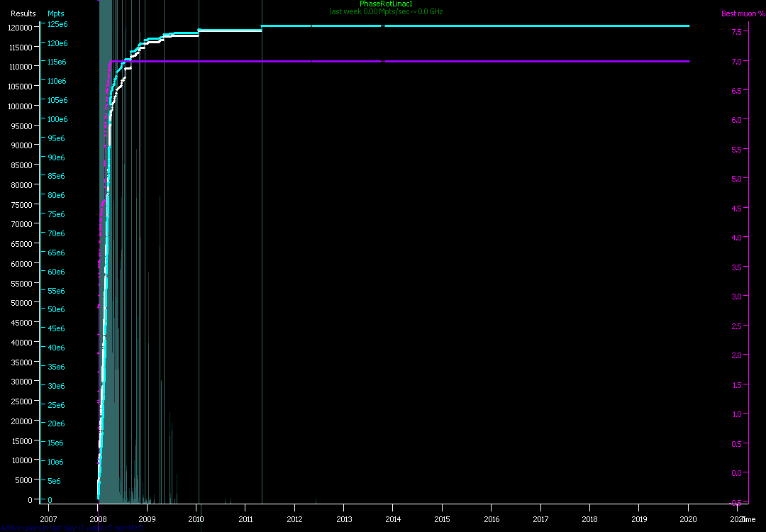766x532 pixels.
Task: Click the cyan Mpts axis label
Action: (x=55, y=13)
